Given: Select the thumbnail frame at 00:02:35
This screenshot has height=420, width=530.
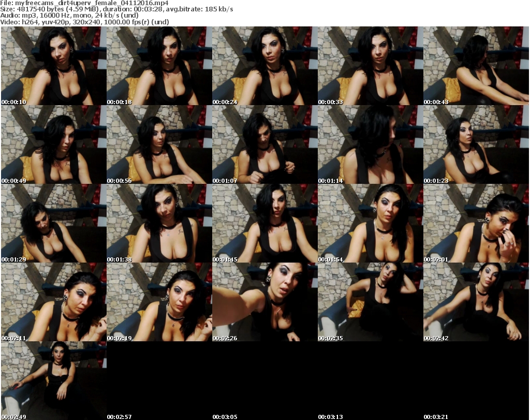Looking at the screenshot, I should [371, 302].
